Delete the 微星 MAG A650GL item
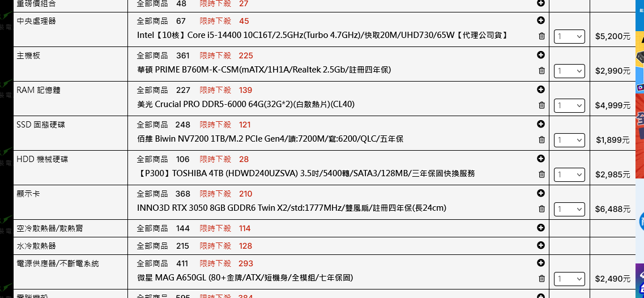644x298 pixels. pyautogui.click(x=541, y=279)
